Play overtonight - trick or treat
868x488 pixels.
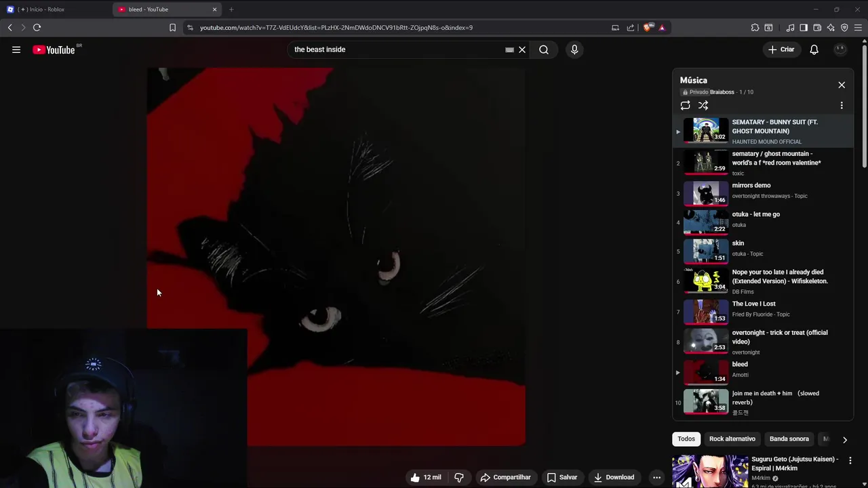[x=764, y=342]
